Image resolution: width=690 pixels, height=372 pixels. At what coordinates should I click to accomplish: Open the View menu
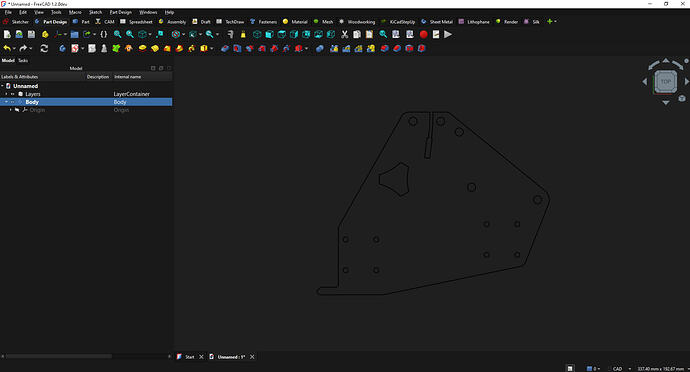point(39,12)
